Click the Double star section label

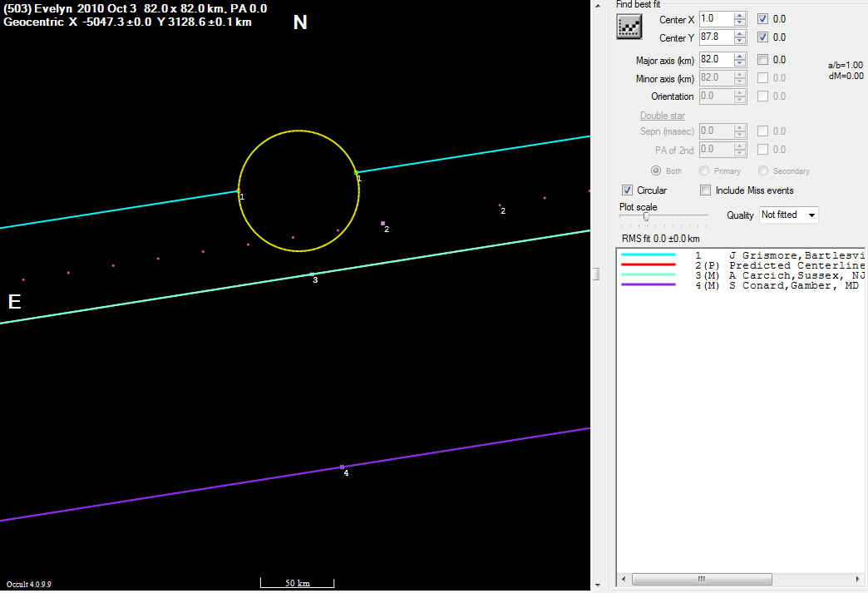pos(663,115)
